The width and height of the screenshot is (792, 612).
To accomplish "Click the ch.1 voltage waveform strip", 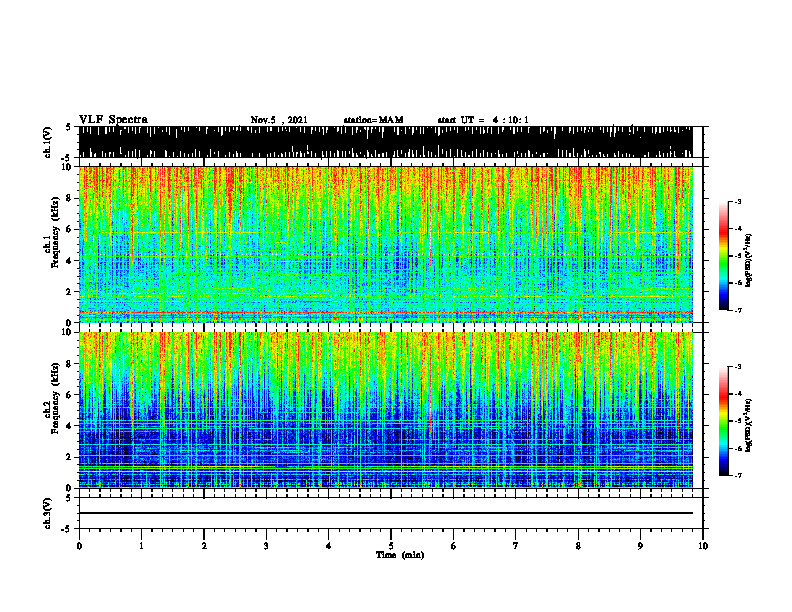I will (385, 142).
